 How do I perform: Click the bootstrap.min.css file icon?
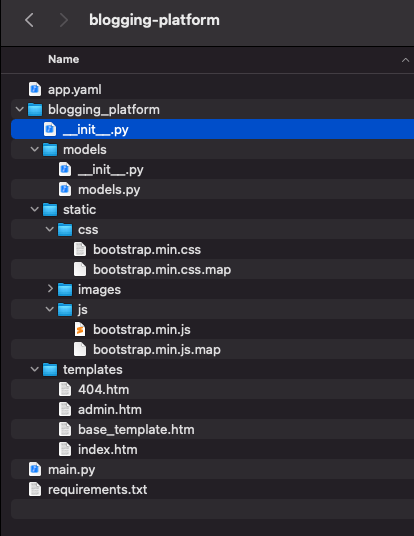(80, 250)
